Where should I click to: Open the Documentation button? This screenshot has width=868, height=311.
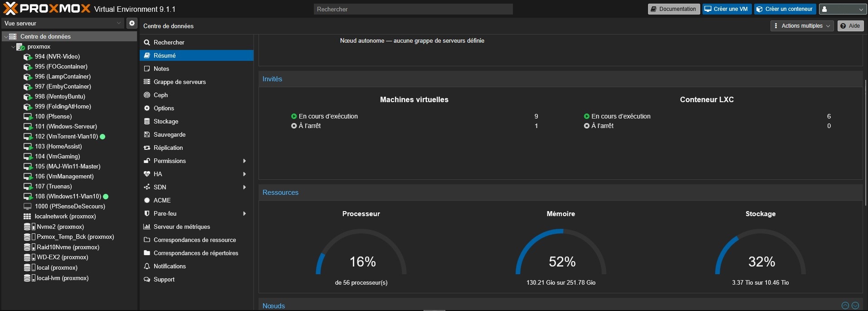(x=673, y=9)
